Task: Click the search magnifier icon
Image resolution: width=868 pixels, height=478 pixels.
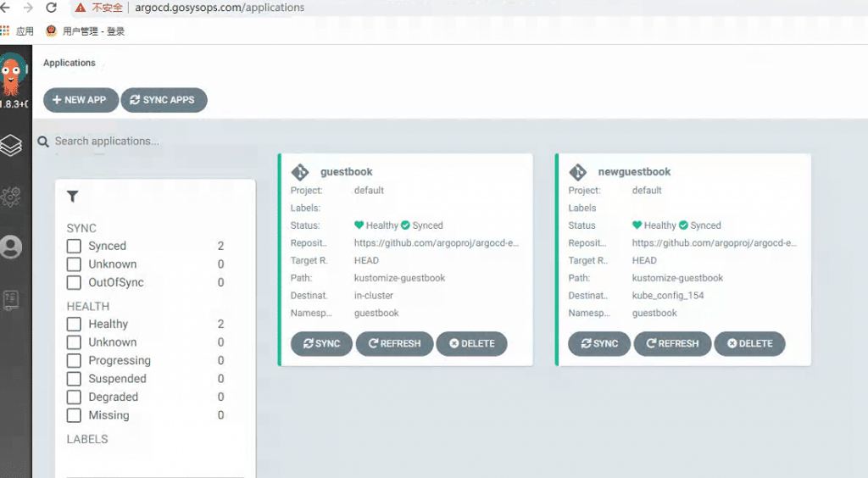Action: point(43,142)
